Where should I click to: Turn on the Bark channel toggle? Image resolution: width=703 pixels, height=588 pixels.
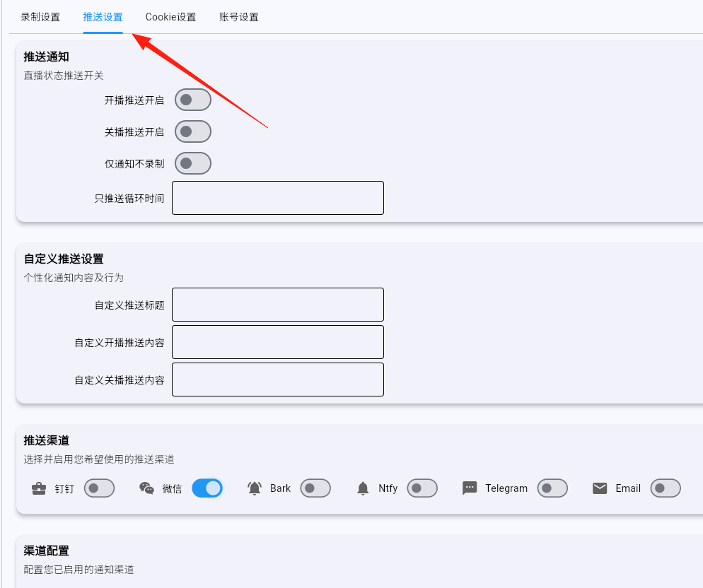(315, 488)
